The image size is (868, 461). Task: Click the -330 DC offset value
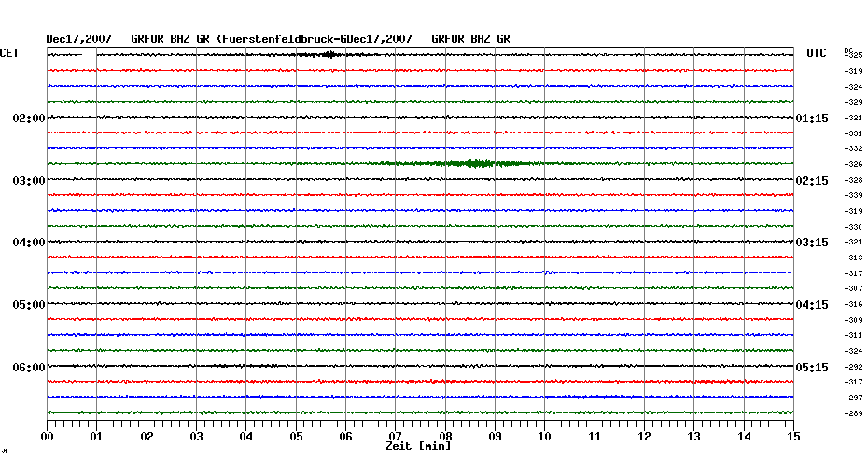pyautogui.click(x=853, y=227)
